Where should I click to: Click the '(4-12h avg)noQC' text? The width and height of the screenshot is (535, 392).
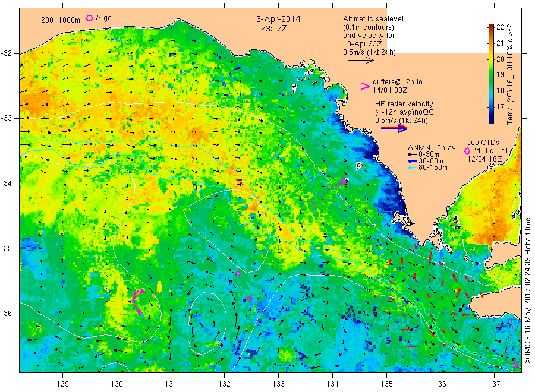[404, 112]
